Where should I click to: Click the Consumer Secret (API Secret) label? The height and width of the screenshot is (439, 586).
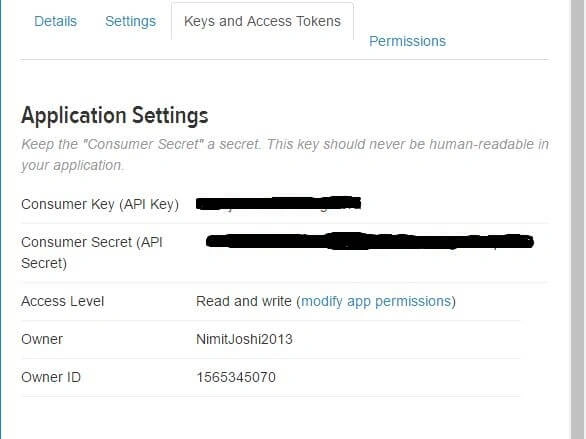click(92, 253)
